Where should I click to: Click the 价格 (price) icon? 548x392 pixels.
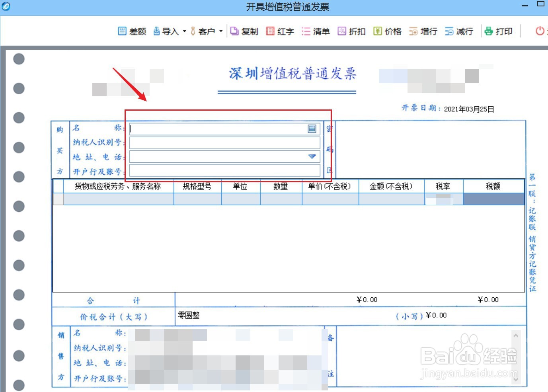(387, 31)
